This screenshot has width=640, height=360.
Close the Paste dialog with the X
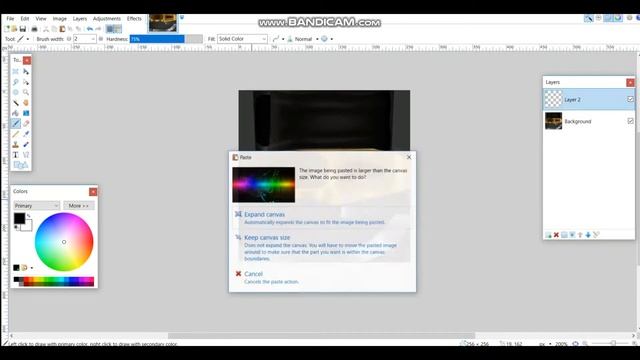(409, 157)
